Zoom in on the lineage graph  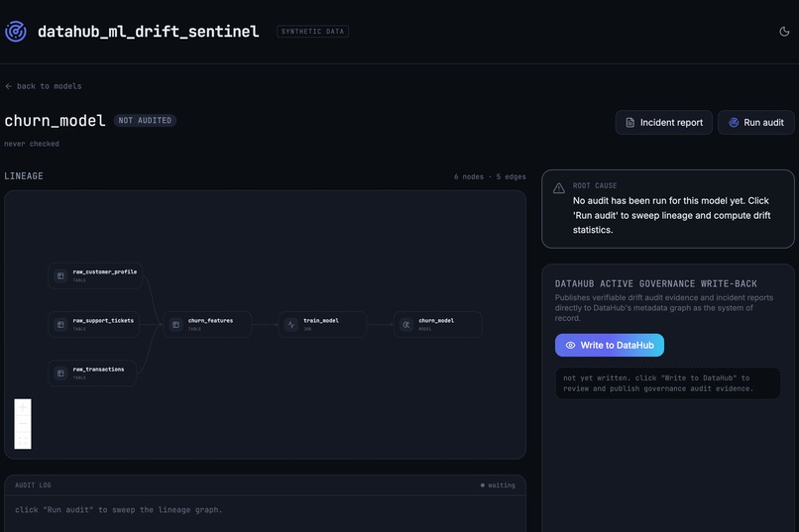pos(23,407)
